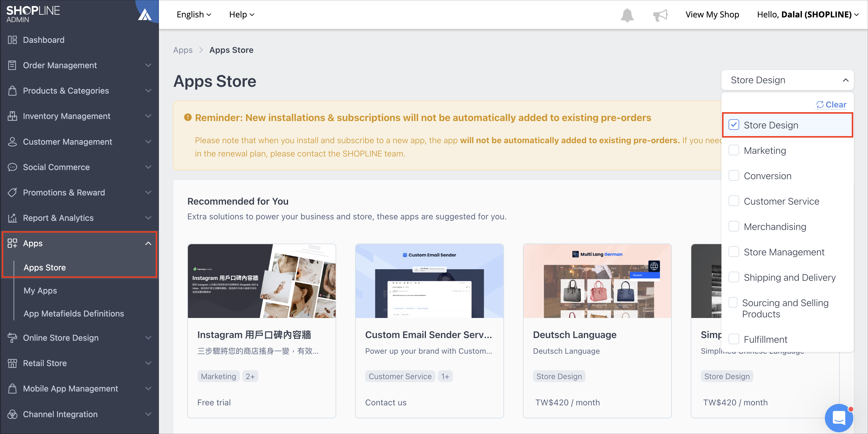Click the orange reminder warning icon
Screen dimensions: 868x434
click(x=188, y=118)
